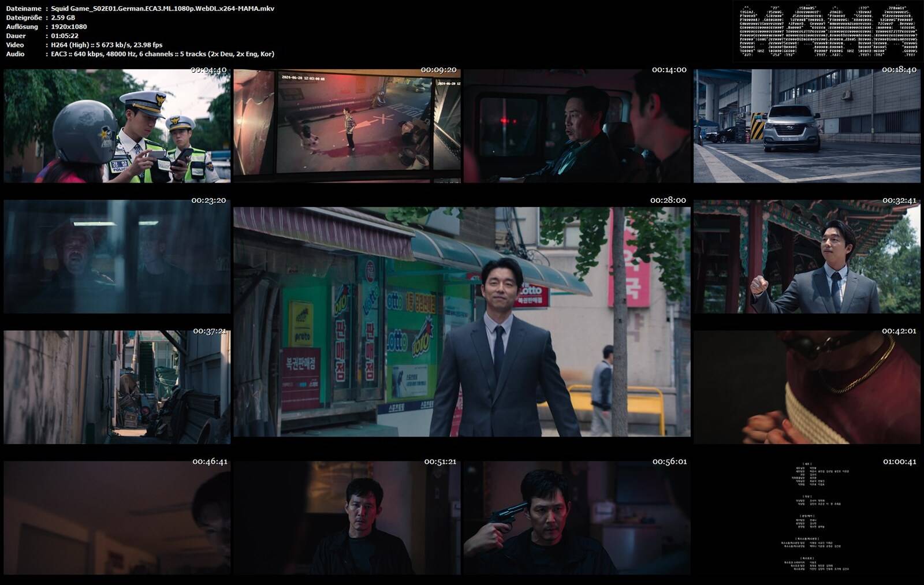Click the 00:04:40 timestamp

click(208, 70)
